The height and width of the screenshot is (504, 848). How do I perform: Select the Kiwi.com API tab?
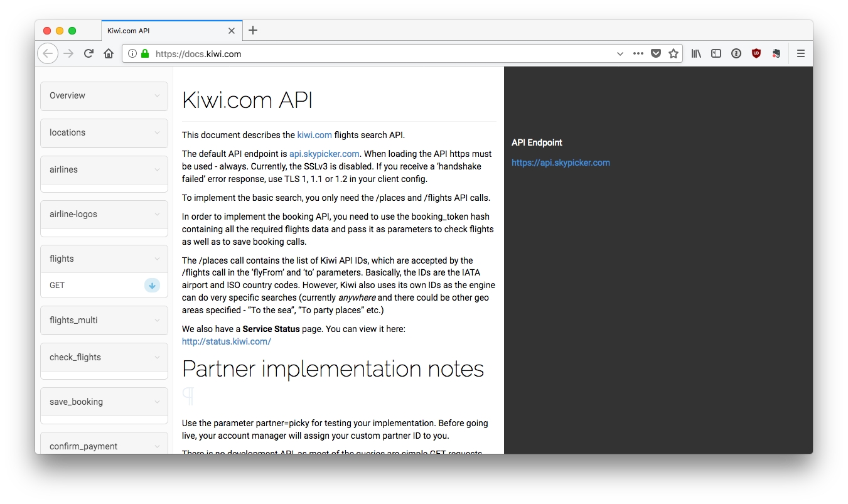[x=171, y=31]
